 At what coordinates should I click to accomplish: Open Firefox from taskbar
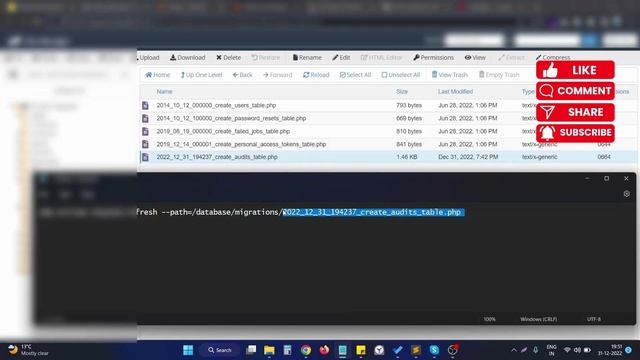pyautogui.click(x=324, y=350)
